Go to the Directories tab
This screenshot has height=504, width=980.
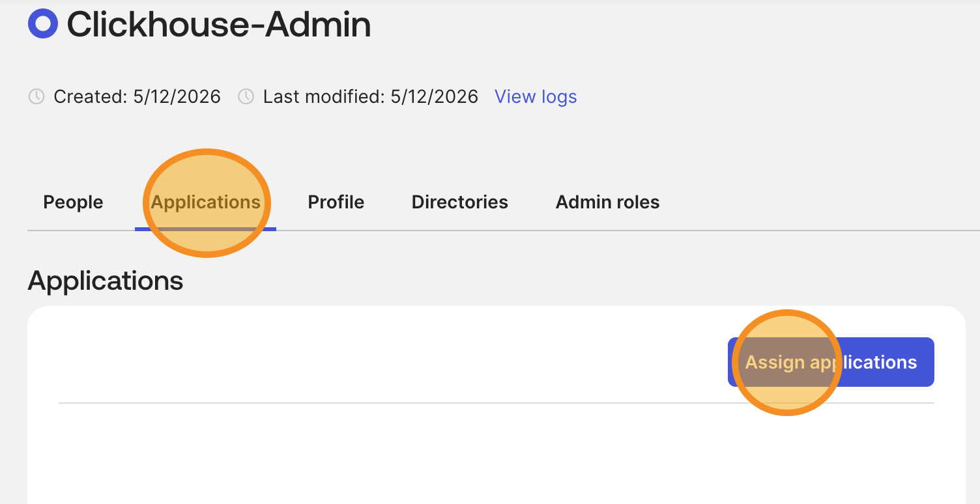point(460,203)
